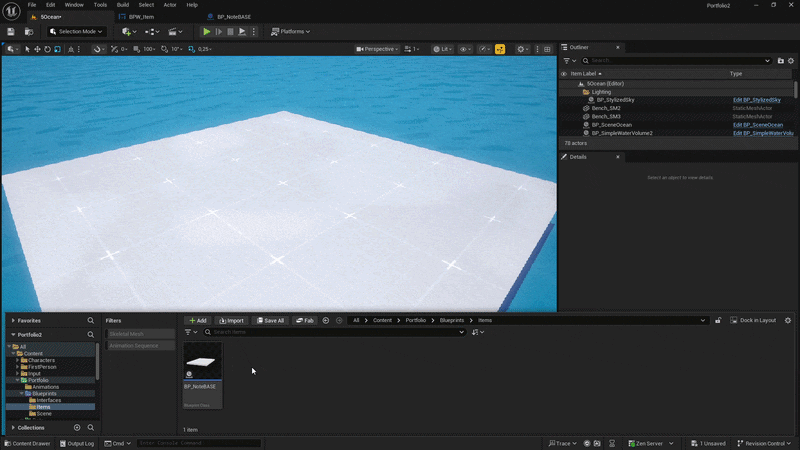Image resolution: width=800 pixels, height=450 pixels.
Task: Click the Save current level icon
Action: (x=11, y=31)
